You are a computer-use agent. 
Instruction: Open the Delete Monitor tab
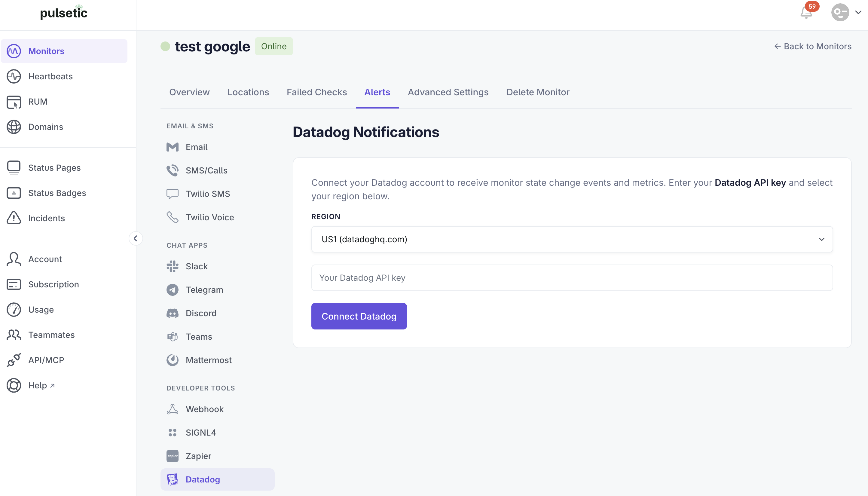[538, 92]
